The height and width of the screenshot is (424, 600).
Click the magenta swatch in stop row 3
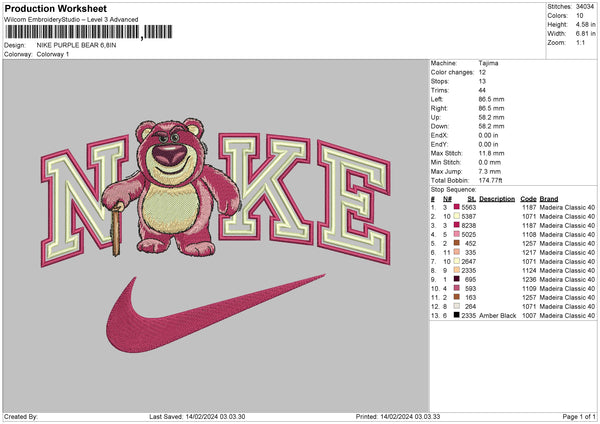(x=457, y=225)
